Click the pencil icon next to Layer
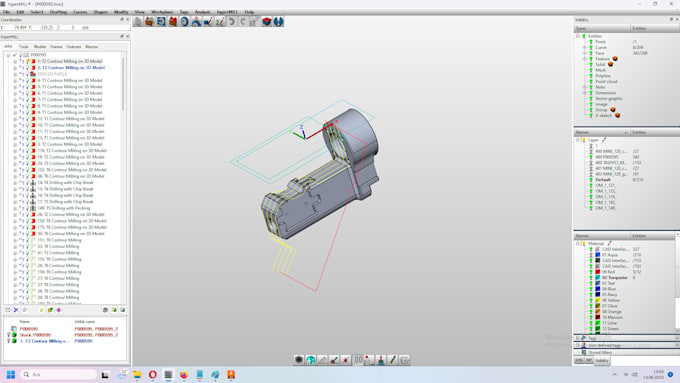Image resolution: width=680 pixels, height=383 pixels. [604, 140]
